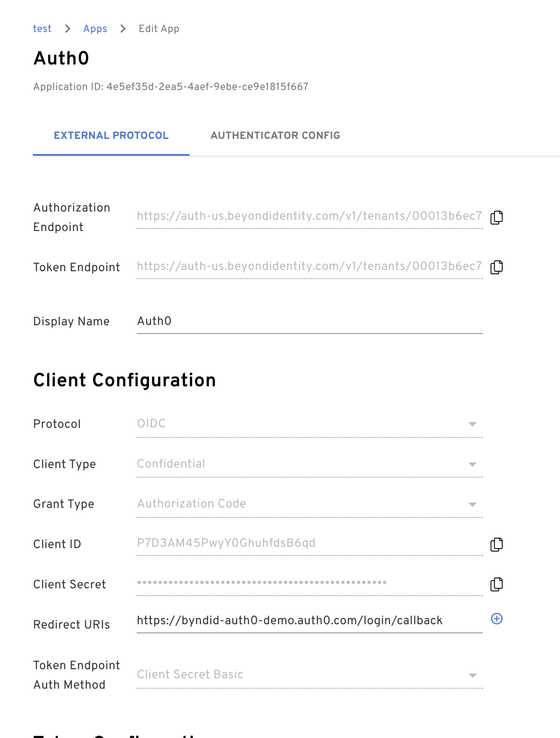
Task: Click the Client Secret label
Action: (70, 584)
